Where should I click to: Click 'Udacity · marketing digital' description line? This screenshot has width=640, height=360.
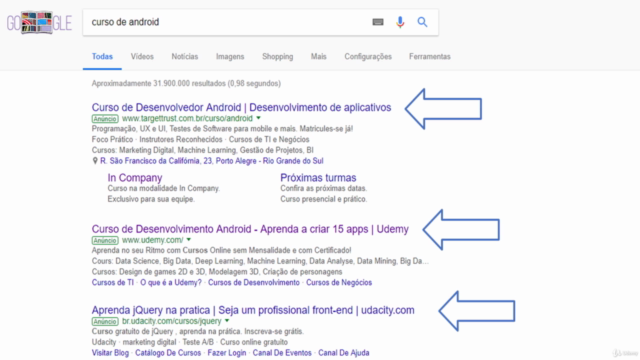pos(189,342)
